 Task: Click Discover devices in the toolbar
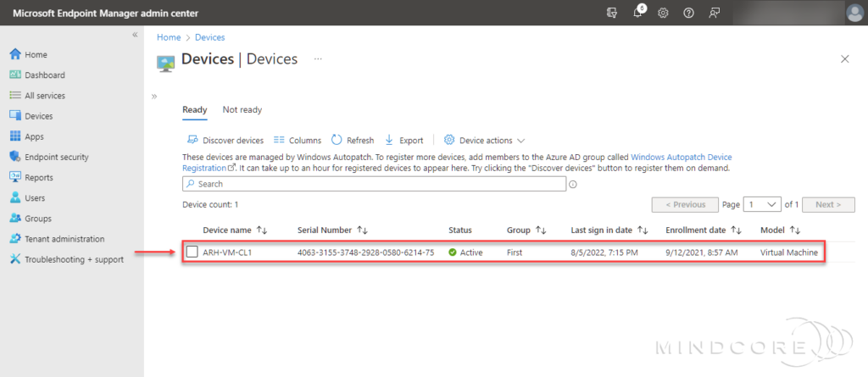225,140
